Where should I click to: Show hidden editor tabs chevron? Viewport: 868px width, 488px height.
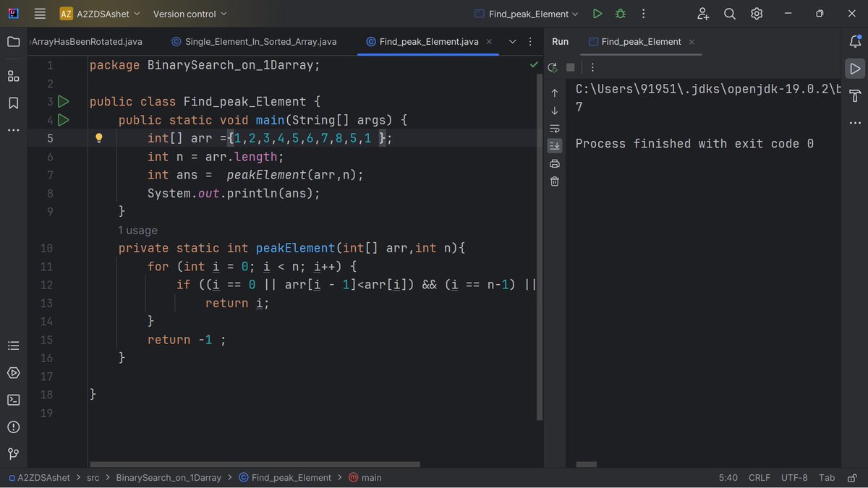point(513,42)
